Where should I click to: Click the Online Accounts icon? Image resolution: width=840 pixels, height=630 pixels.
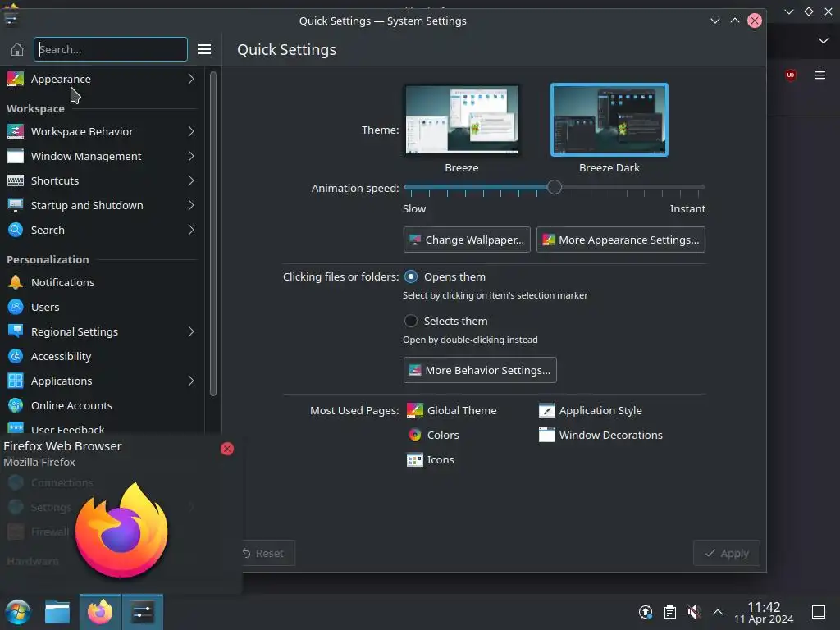click(15, 405)
